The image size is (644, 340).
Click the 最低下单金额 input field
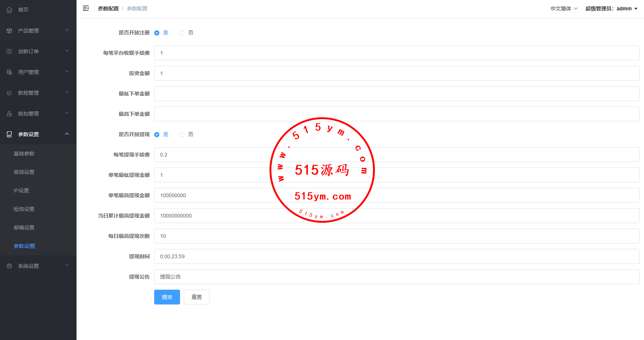pos(396,94)
